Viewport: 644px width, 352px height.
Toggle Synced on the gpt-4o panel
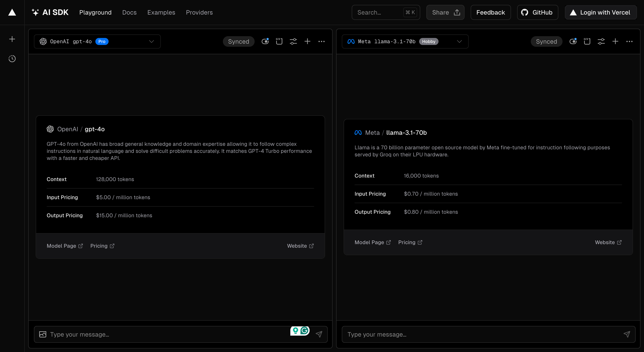pyautogui.click(x=239, y=41)
